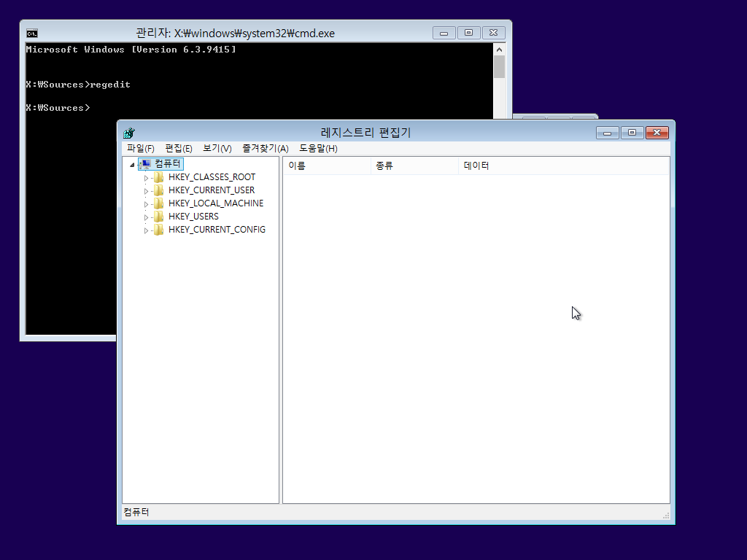This screenshot has height=560, width=747.
Task: Select HKEY_LOCAL_MACHINE label in tree
Action: coord(216,203)
